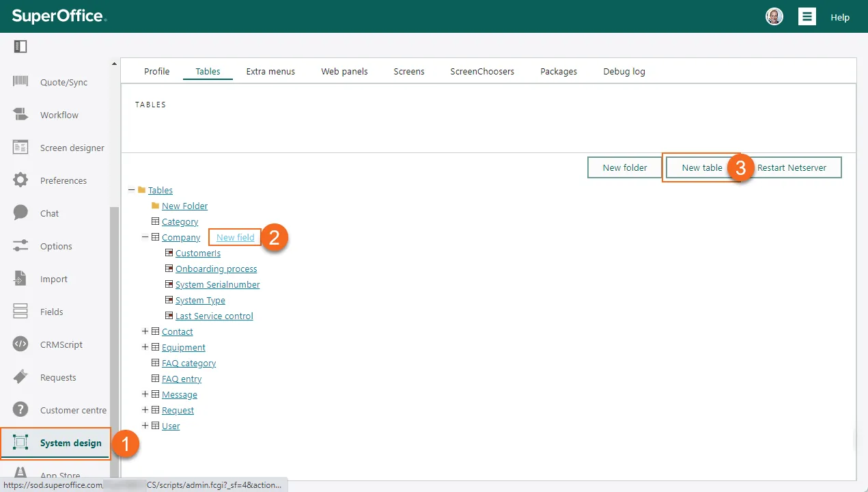Toggle the sidebar collapse icon

20,46
